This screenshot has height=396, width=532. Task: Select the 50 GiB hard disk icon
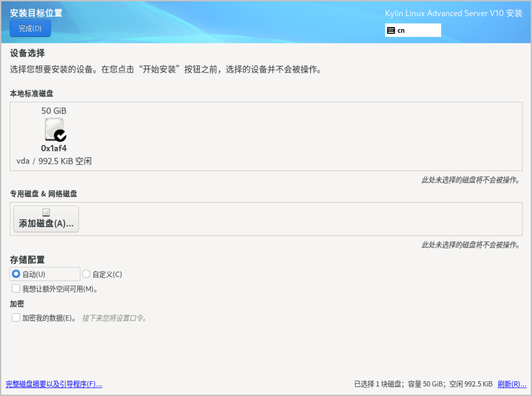[54, 129]
